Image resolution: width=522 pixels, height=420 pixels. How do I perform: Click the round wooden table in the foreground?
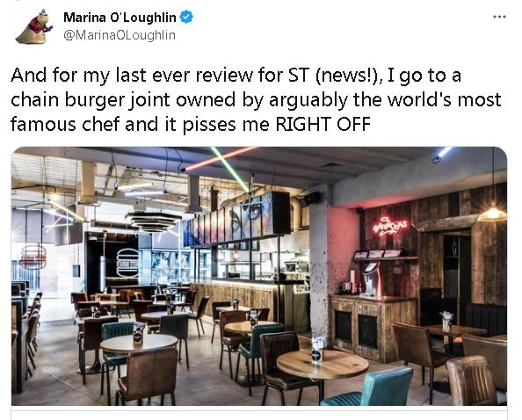point(323,365)
